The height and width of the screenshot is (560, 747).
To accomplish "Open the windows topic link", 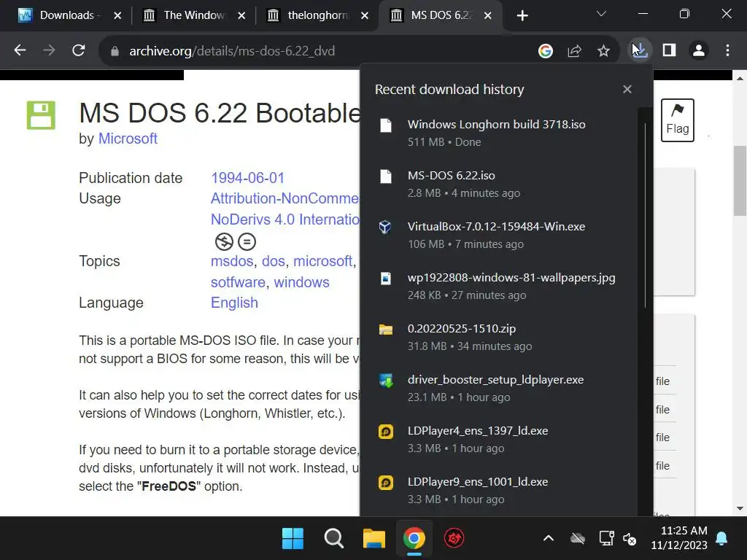I will pos(301,282).
